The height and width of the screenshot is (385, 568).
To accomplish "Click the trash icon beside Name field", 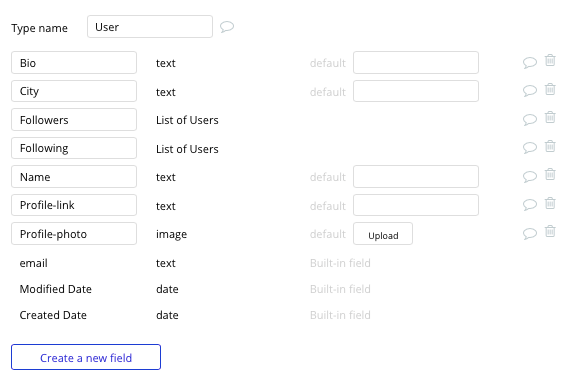I will (550, 174).
